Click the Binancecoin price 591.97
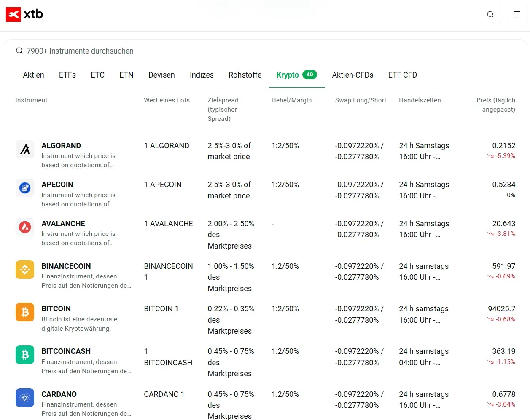Screen dimensions: 530x420 504,266
